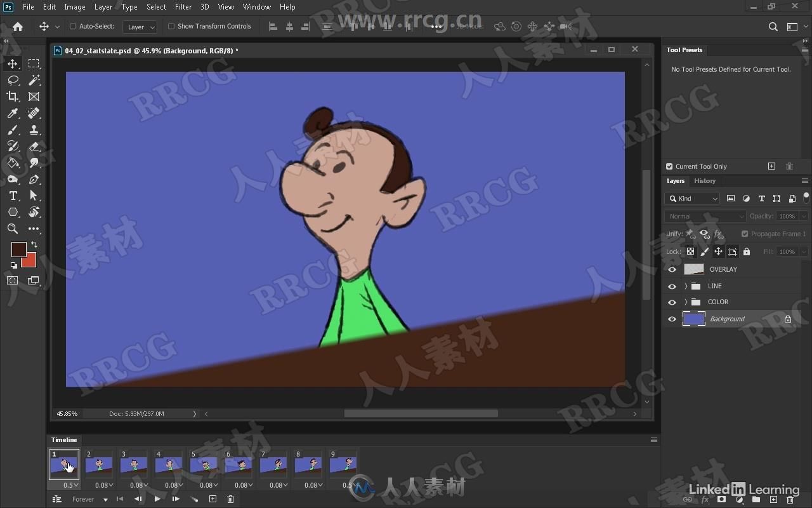Screen dimensions: 812x508
Task: Go to the next frame
Action: pyautogui.click(x=176, y=500)
